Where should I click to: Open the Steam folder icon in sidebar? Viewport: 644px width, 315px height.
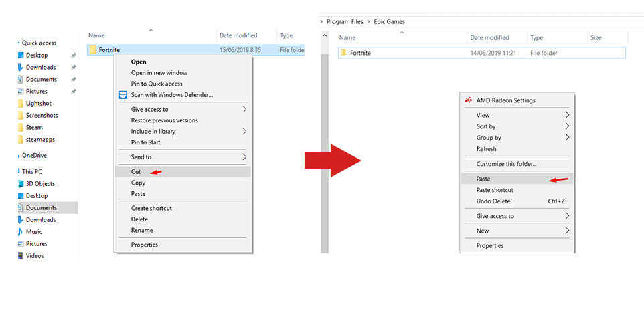click(21, 127)
